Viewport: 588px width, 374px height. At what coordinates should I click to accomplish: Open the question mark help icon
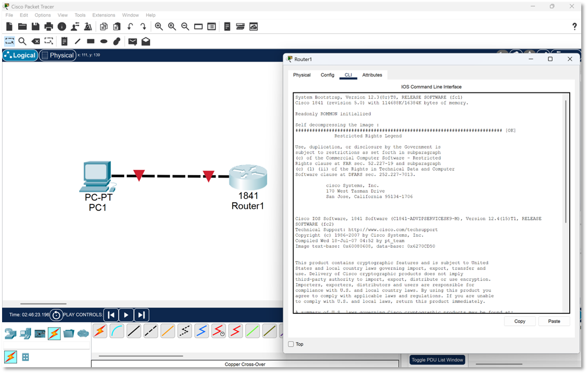[x=574, y=26]
